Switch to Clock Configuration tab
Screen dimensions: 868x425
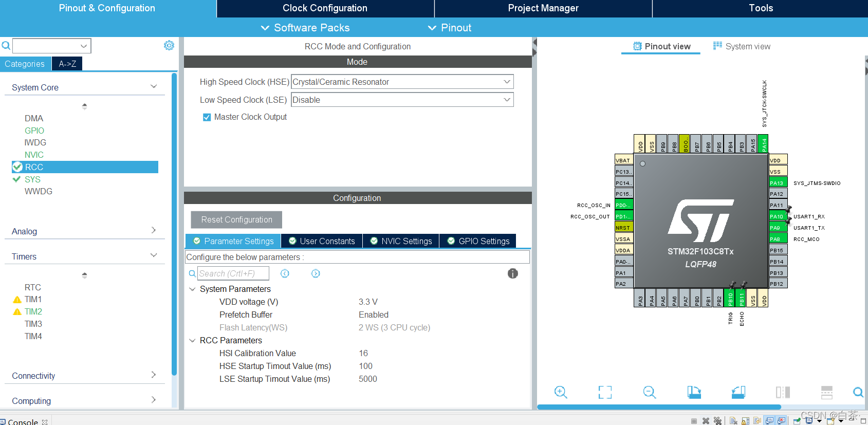(325, 8)
